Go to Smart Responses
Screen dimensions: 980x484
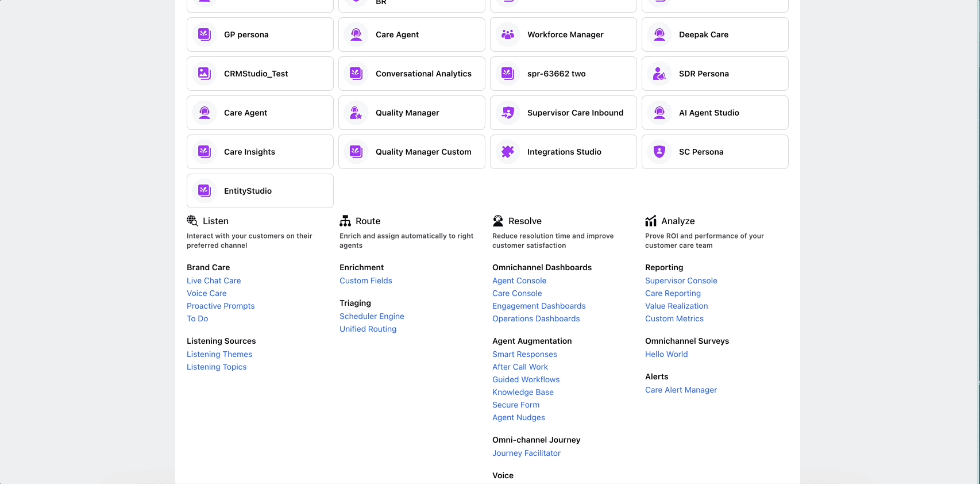click(x=524, y=354)
